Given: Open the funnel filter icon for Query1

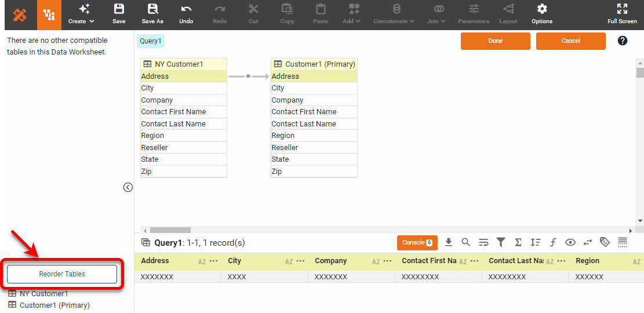Looking at the screenshot, I should pyautogui.click(x=501, y=242).
